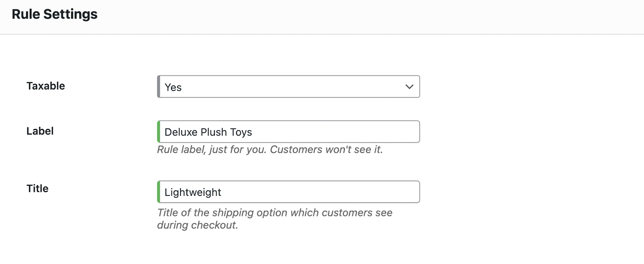Click the "Rule Settings" heading

pos(55,14)
